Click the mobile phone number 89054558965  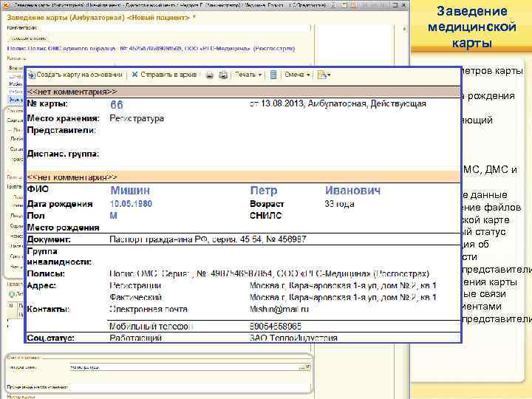pyautogui.click(x=276, y=327)
